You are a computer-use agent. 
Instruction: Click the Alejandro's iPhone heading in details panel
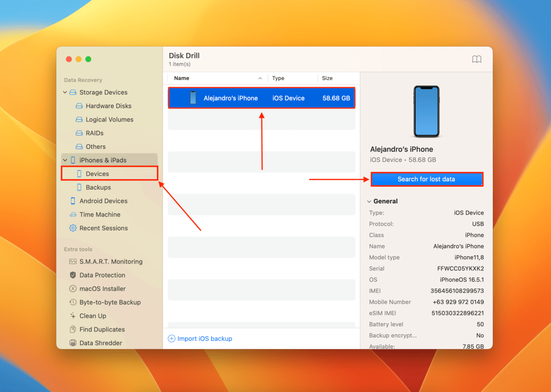coord(401,149)
